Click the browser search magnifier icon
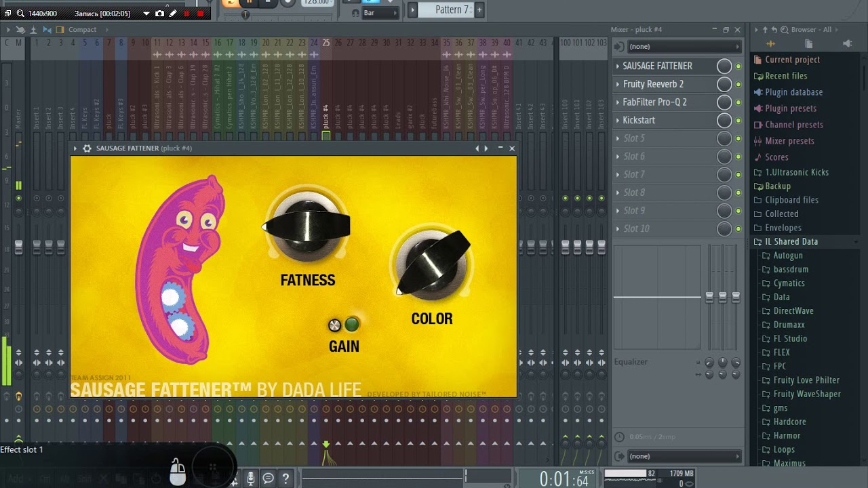The image size is (868, 488). (x=785, y=30)
